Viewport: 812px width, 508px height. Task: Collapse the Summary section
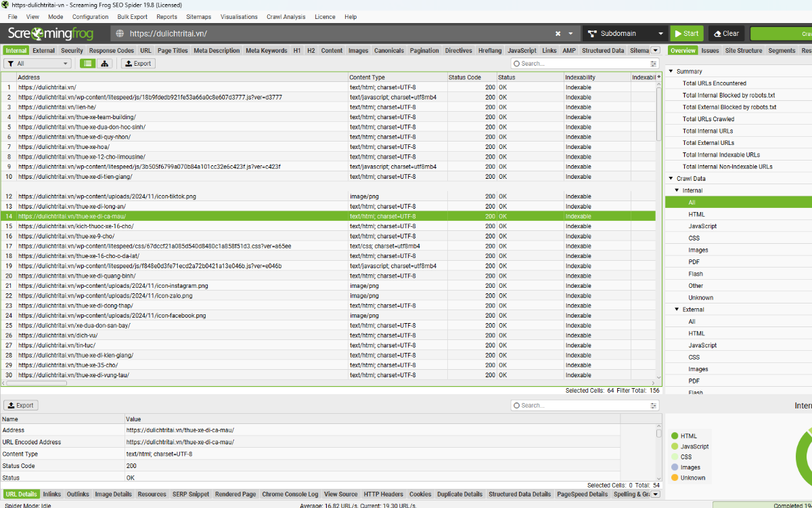pyautogui.click(x=671, y=71)
